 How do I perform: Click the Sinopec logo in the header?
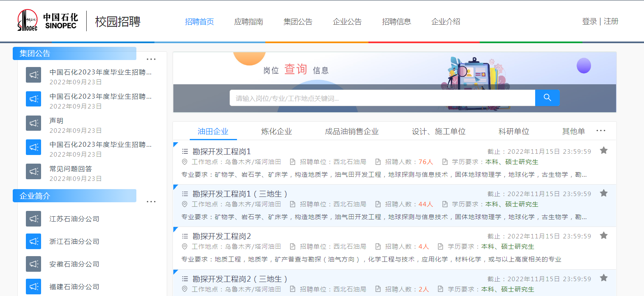47,21
